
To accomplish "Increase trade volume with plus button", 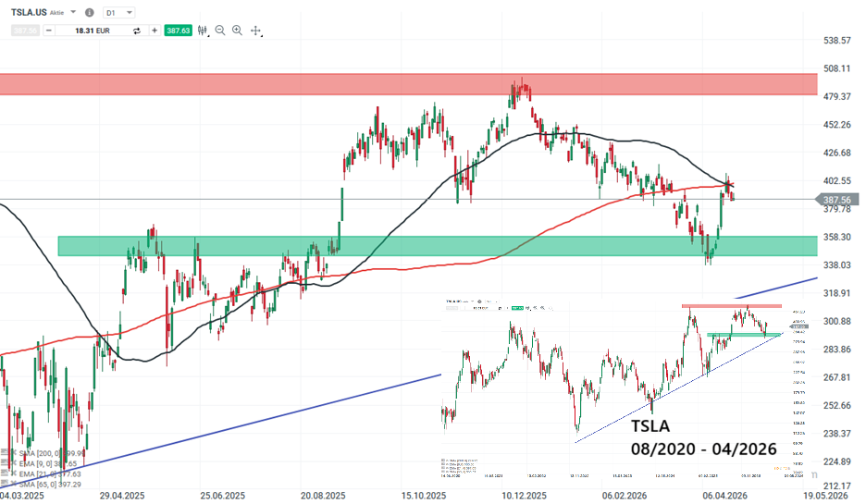I will [x=154, y=31].
